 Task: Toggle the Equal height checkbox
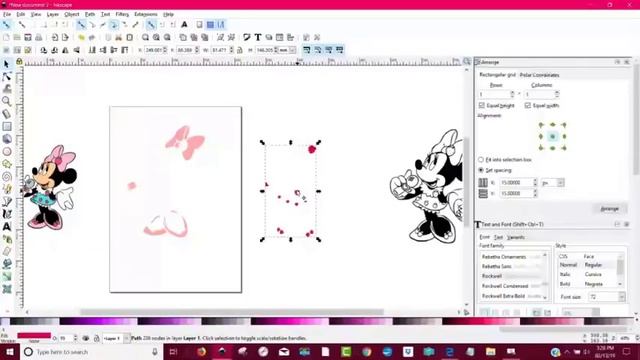click(x=482, y=106)
